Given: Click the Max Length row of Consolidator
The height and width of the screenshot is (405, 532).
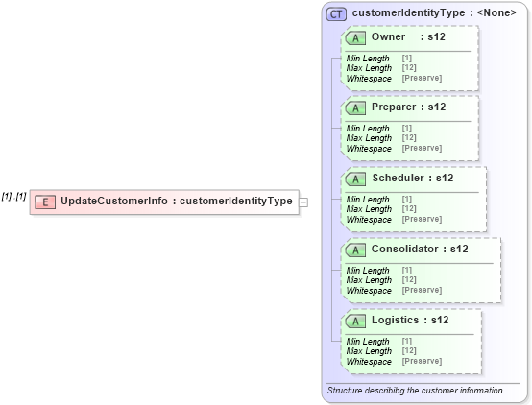Looking at the screenshot, I should coord(381,280).
